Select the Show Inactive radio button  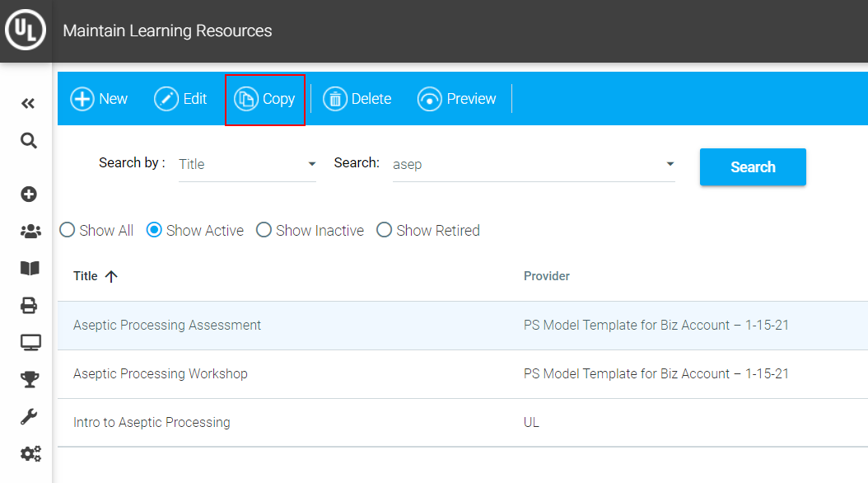pyautogui.click(x=264, y=231)
